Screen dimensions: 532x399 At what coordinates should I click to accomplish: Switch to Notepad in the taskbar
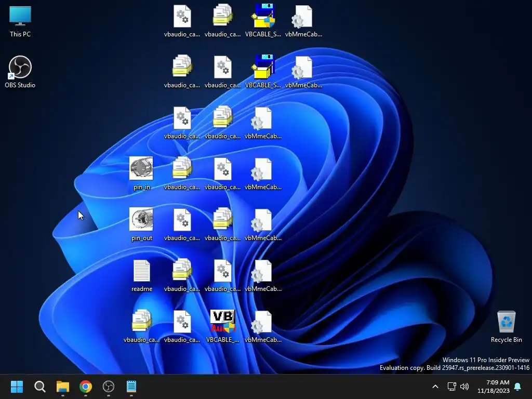(131, 387)
